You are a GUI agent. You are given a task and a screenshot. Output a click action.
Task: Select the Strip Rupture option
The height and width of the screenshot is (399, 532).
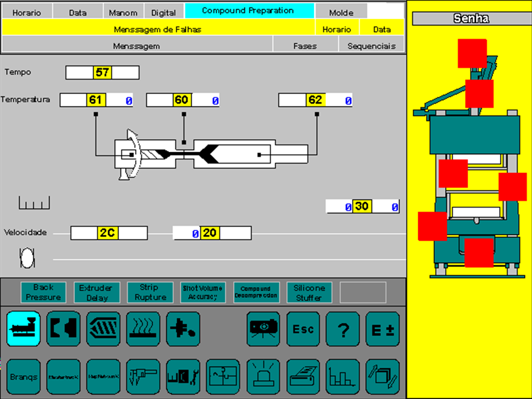coord(150,292)
